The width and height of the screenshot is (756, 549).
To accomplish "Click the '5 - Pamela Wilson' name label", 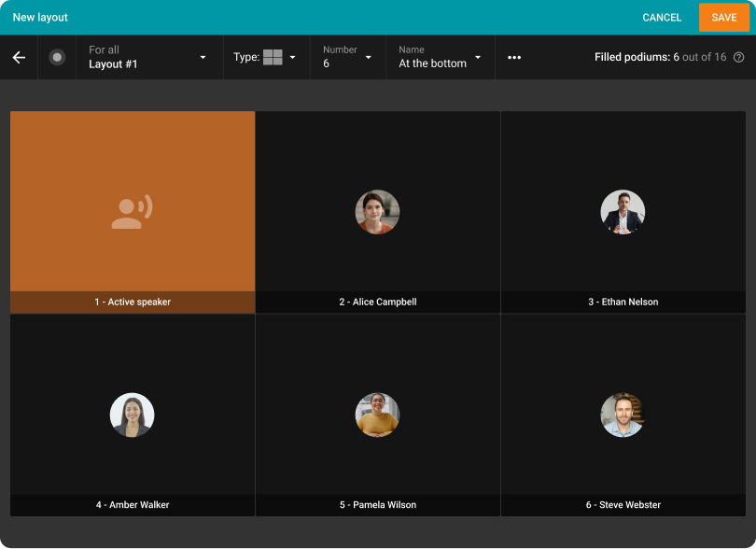I will [377, 505].
